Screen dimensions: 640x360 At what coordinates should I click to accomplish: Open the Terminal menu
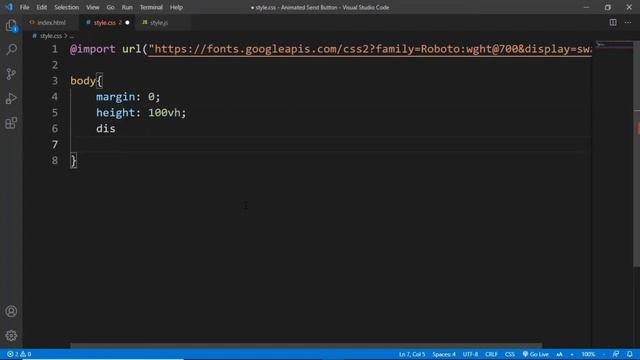tap(151, 7)
